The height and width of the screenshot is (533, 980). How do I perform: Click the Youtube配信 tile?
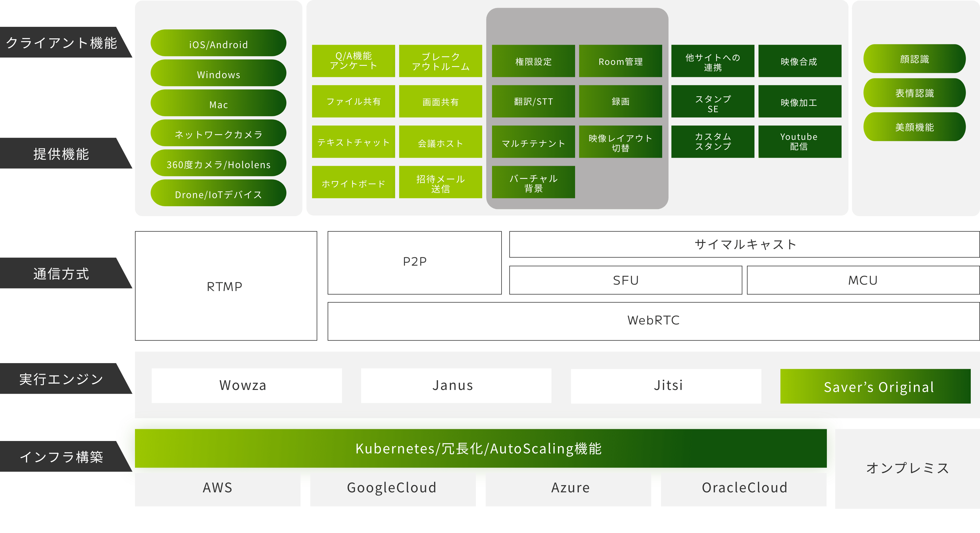[x=800, y=142]
